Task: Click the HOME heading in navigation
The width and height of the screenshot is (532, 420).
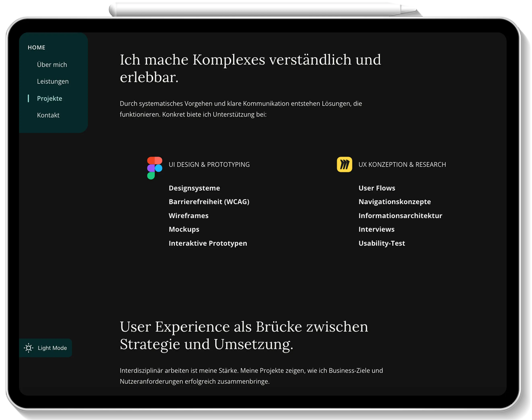Action: (x=36, y=47)
